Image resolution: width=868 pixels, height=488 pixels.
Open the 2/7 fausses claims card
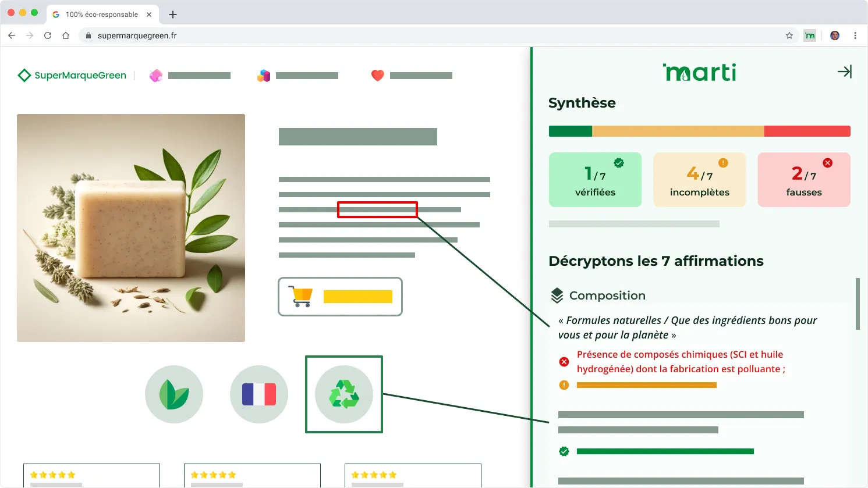(803, 179)
